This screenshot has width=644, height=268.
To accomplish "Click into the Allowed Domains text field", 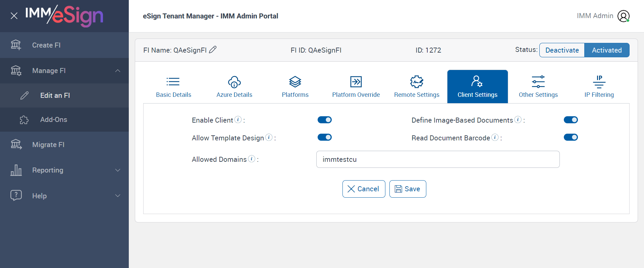I will point(438,159).
